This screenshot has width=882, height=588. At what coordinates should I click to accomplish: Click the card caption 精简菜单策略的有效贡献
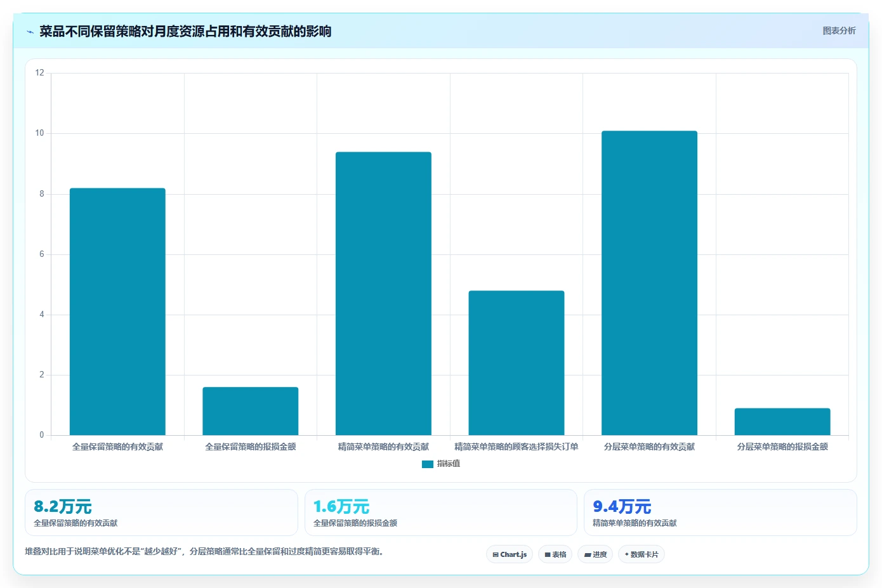[635, 523]
